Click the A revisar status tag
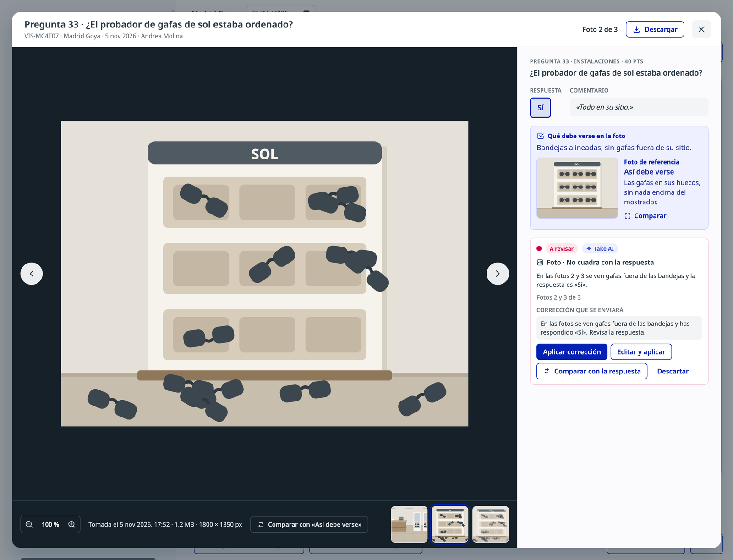The width and height of the screenshot is (733, 560). (561, 248)
